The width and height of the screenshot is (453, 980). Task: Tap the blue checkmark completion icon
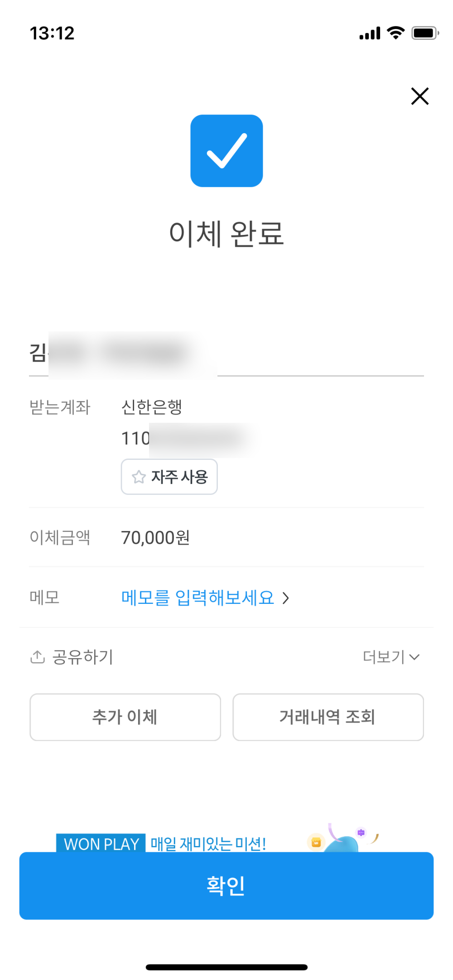(x=226, y=151)
